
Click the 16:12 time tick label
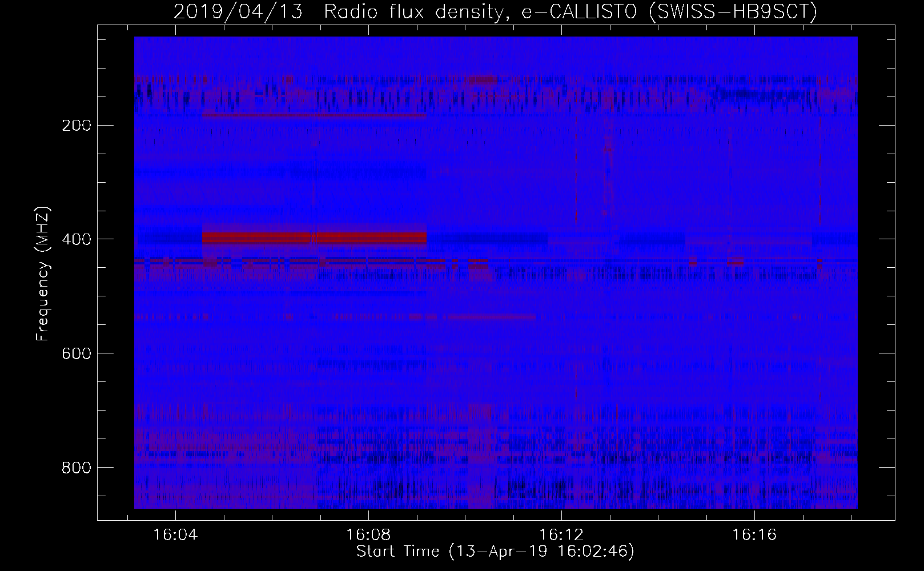561,534
